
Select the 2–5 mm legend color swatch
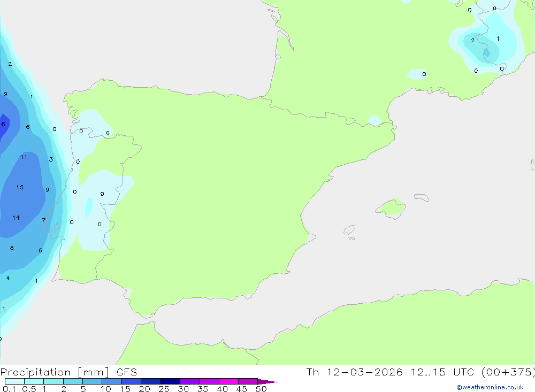coord(73,381)
